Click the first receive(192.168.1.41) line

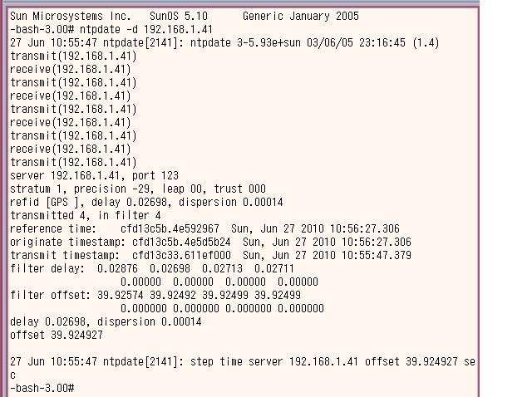click(x=70, y=69)
